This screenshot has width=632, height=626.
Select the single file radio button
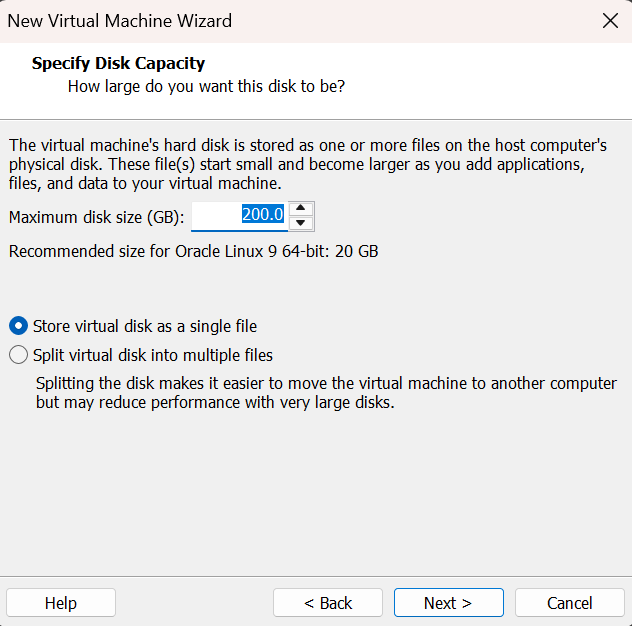pos(18,326)
